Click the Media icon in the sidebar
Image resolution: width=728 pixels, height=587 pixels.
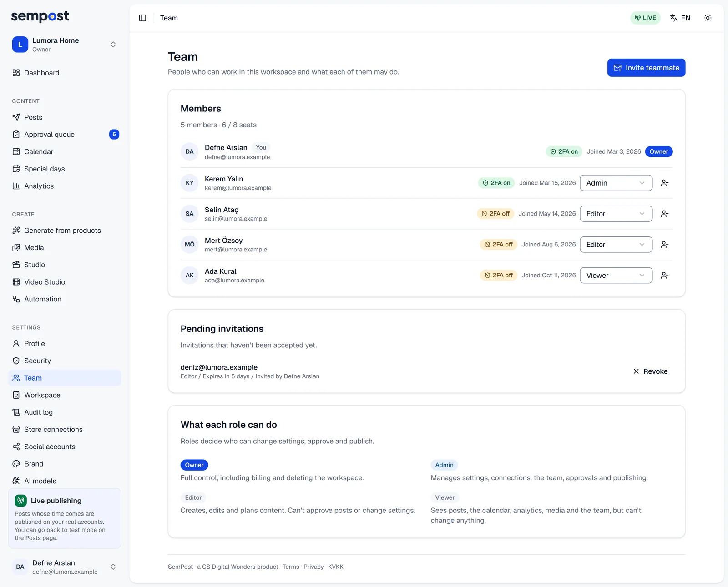coord(16,248)
